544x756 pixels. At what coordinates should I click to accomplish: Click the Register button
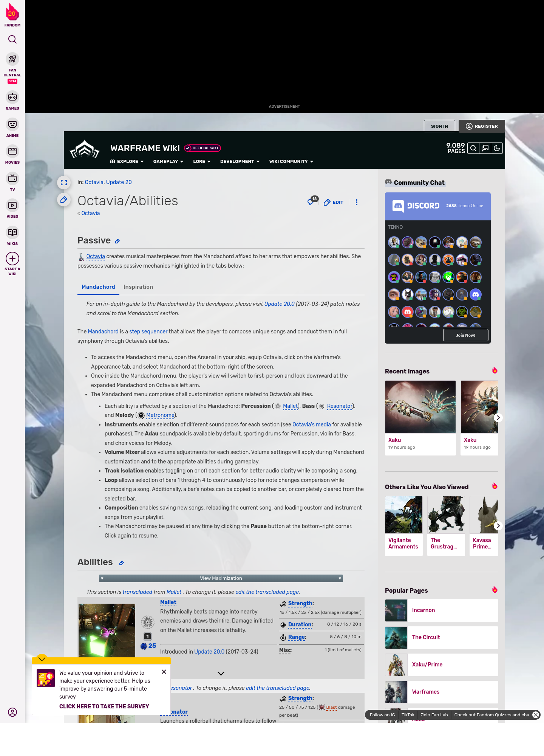click(x=482, y=126)
